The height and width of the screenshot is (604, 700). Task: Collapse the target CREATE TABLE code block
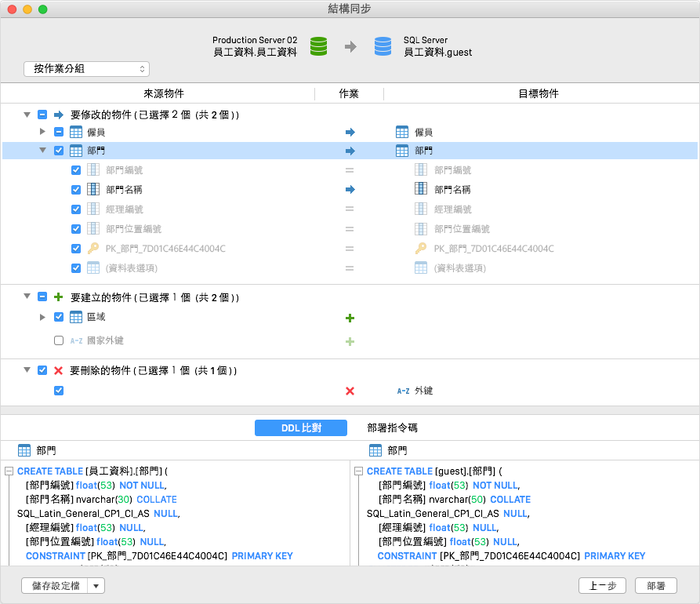pos(358,471)
